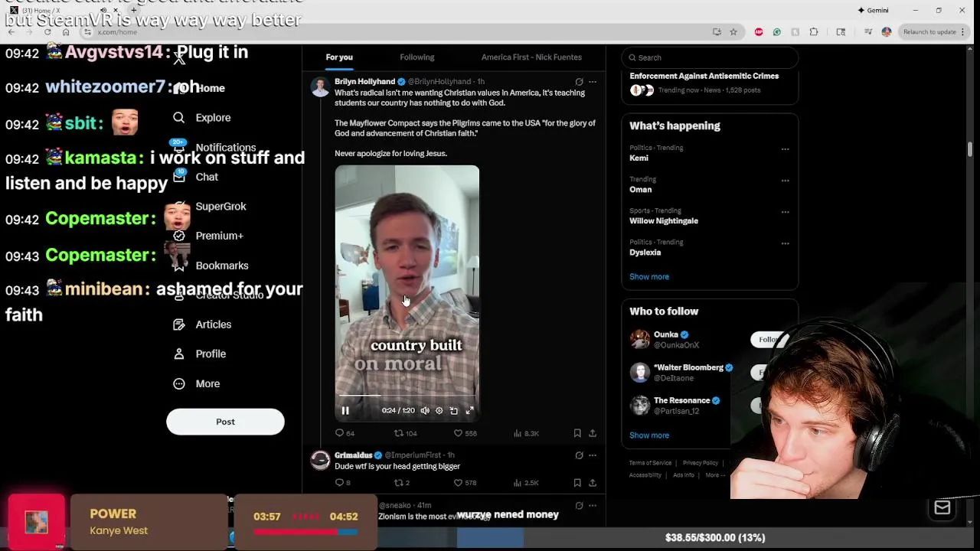Open Articles in the sidebar

(203, 324)
